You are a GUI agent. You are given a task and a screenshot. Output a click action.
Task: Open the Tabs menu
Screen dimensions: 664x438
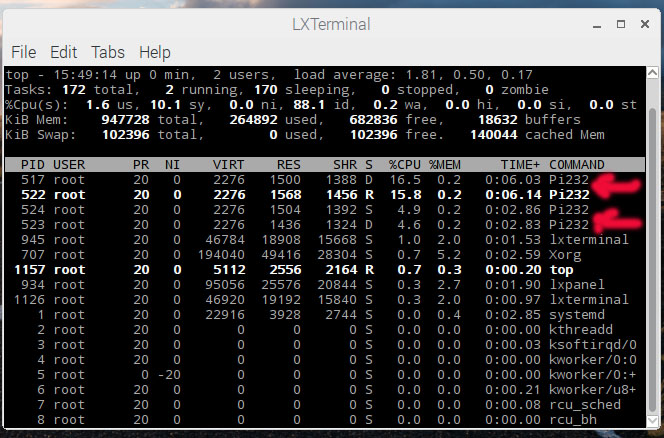108,52
